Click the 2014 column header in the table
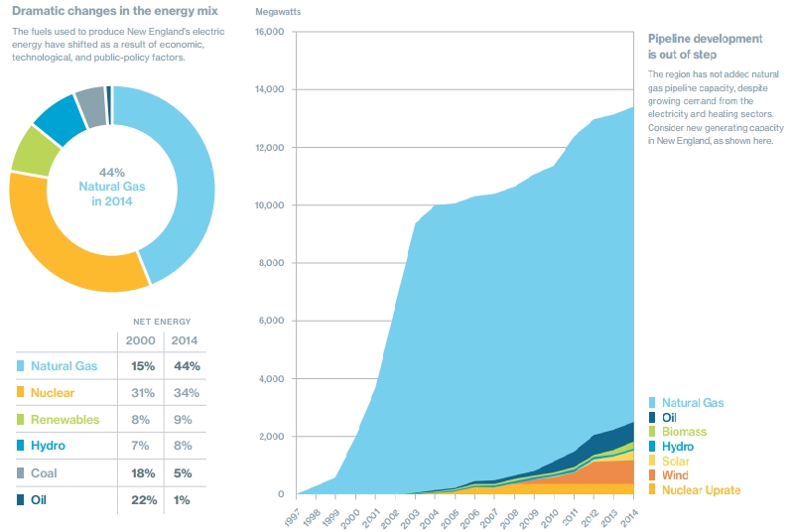The height and width of the screenshot is (532, 790). [185, 340]
